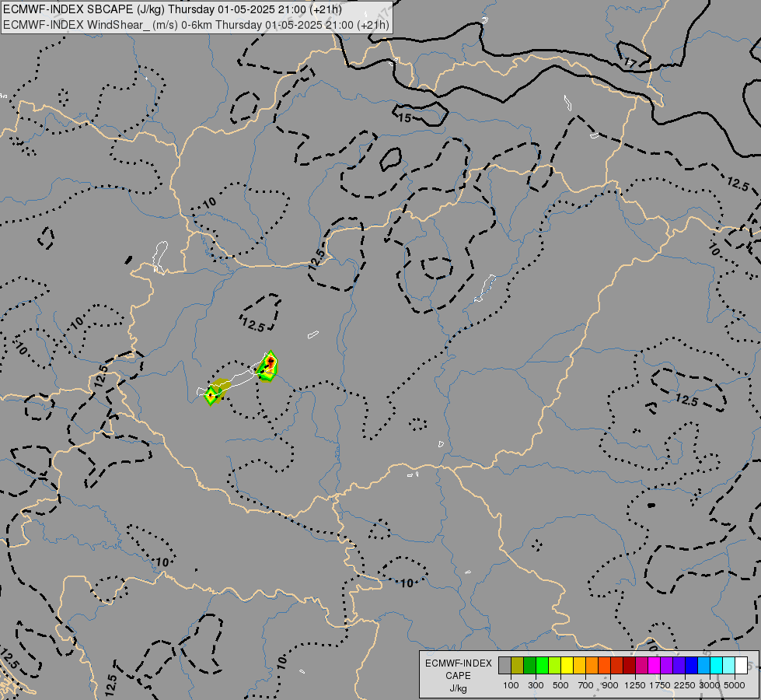This screenshot has height=700, width=761.
Task: Select the bright green legend swatch
Action: 542,665
